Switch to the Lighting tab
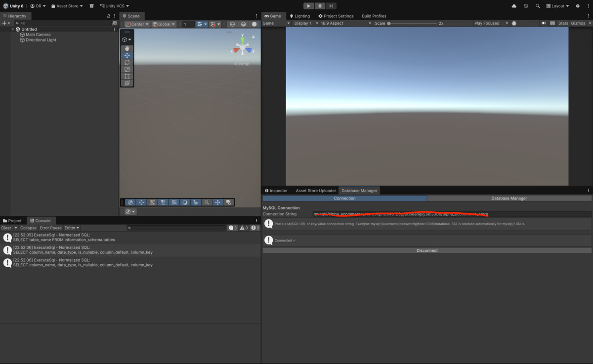 pyautogui.click(x=299, y=16)
